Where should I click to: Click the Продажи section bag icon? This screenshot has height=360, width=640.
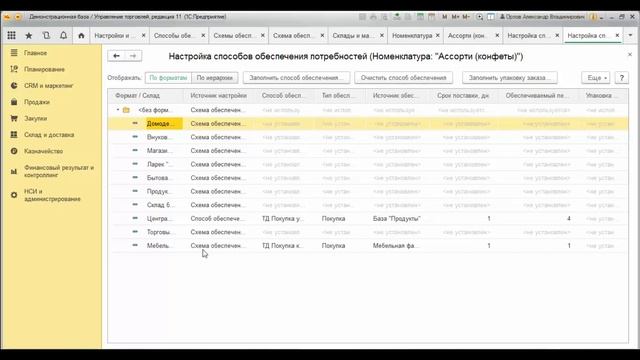coord(14,102)
